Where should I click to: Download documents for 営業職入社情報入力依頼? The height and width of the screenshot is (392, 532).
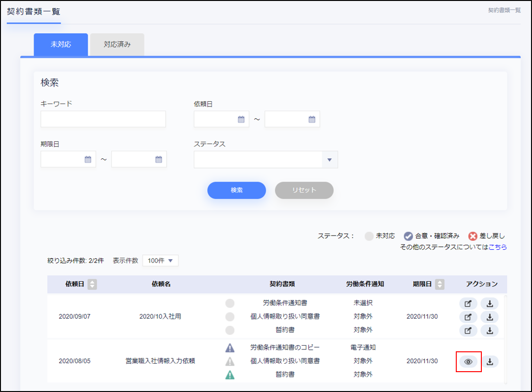pos(490,362)
